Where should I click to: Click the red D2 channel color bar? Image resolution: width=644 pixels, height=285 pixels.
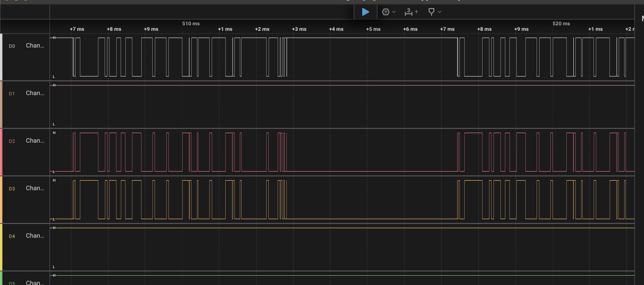point(1,152)
